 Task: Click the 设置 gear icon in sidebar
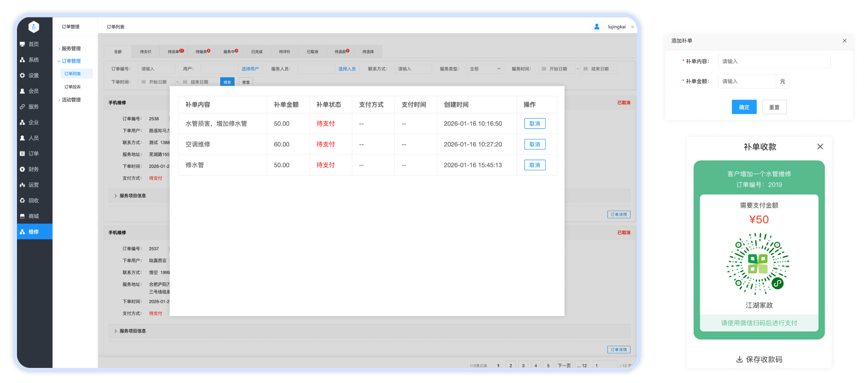coord(22,75)
